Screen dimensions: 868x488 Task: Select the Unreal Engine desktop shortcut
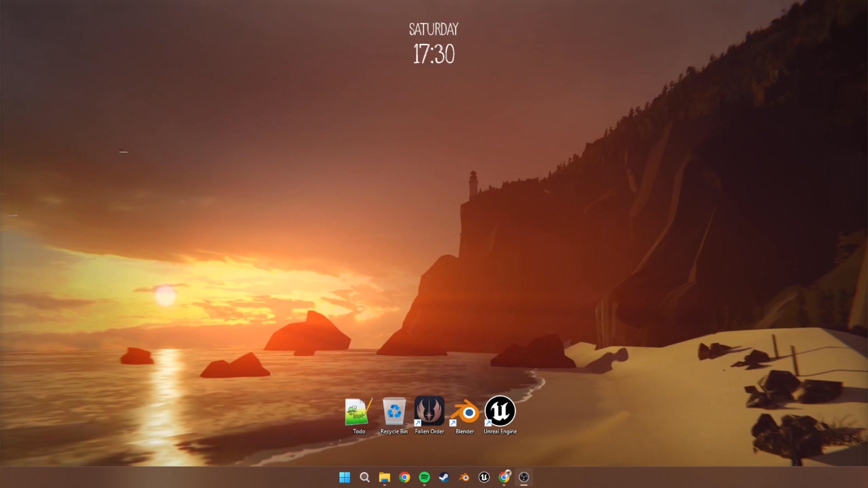(500, 416)
